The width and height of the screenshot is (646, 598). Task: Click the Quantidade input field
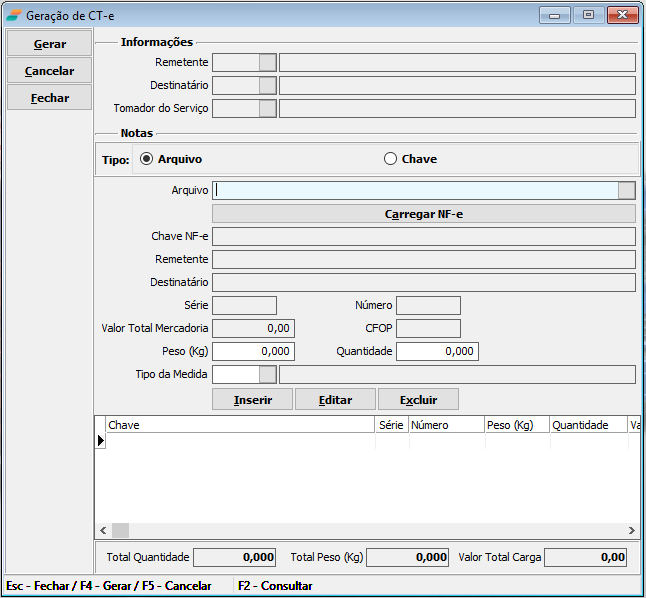coord(437,351)
